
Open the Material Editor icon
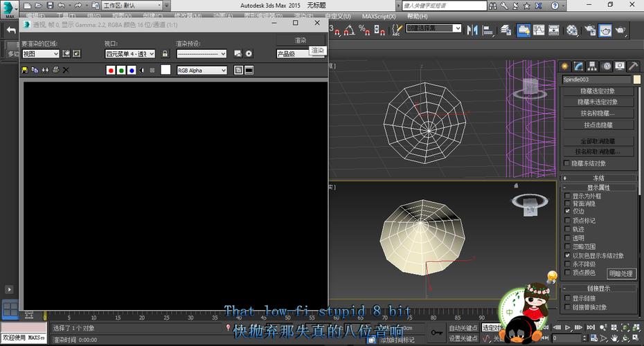click(572, 30)
